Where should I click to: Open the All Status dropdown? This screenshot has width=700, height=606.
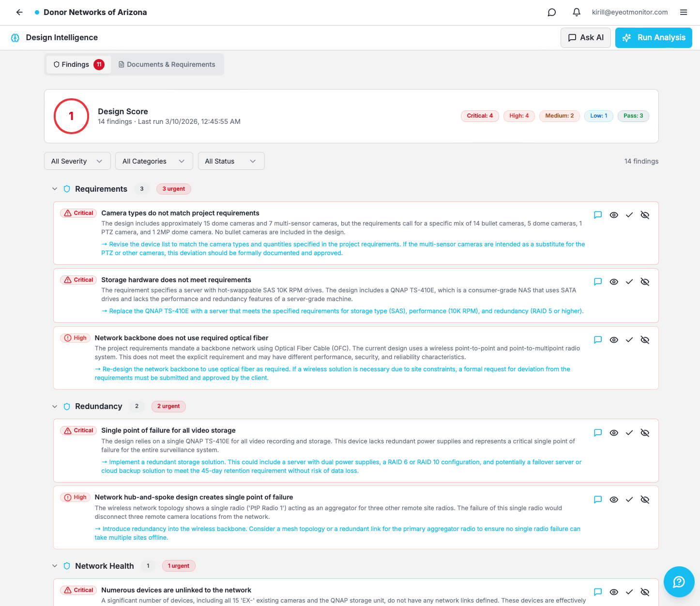tap(231, 161)
